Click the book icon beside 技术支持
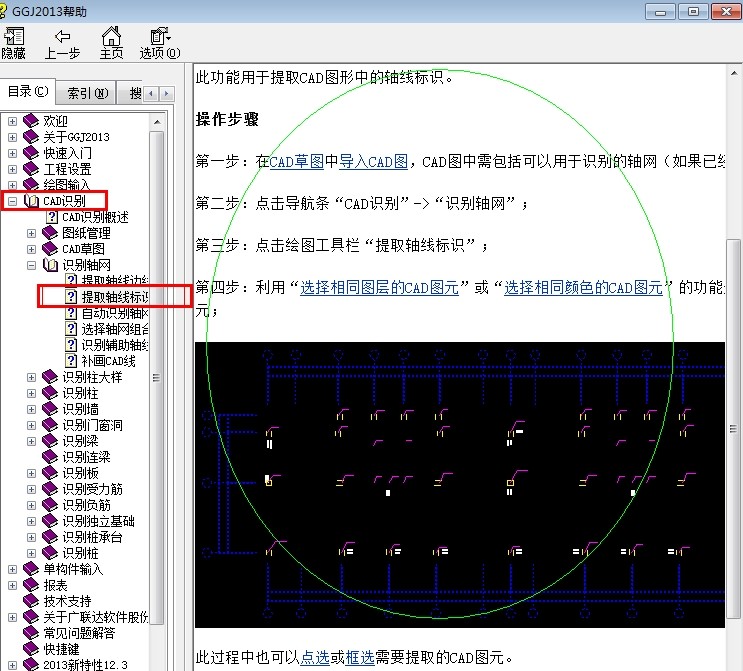 [x=31, y=601]
